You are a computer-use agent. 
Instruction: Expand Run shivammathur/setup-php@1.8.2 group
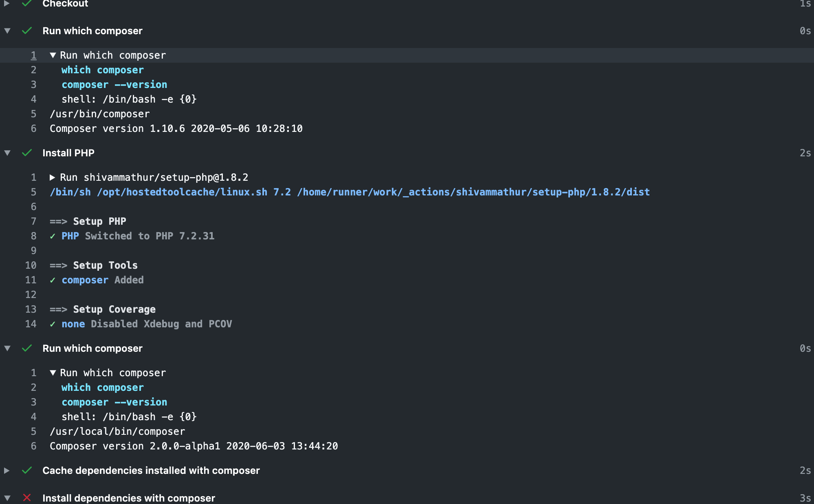pos(53,177)
